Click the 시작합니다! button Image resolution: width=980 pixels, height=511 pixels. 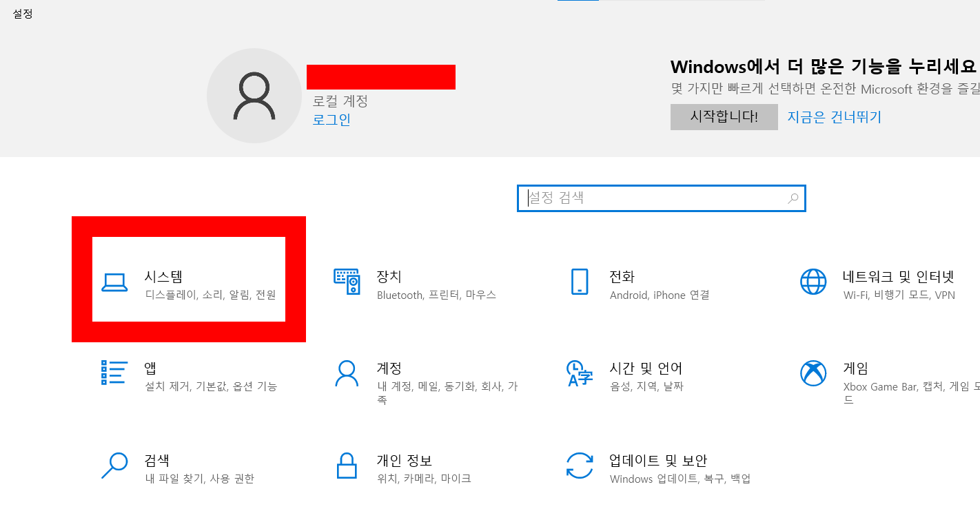click(x=724, y=117)
